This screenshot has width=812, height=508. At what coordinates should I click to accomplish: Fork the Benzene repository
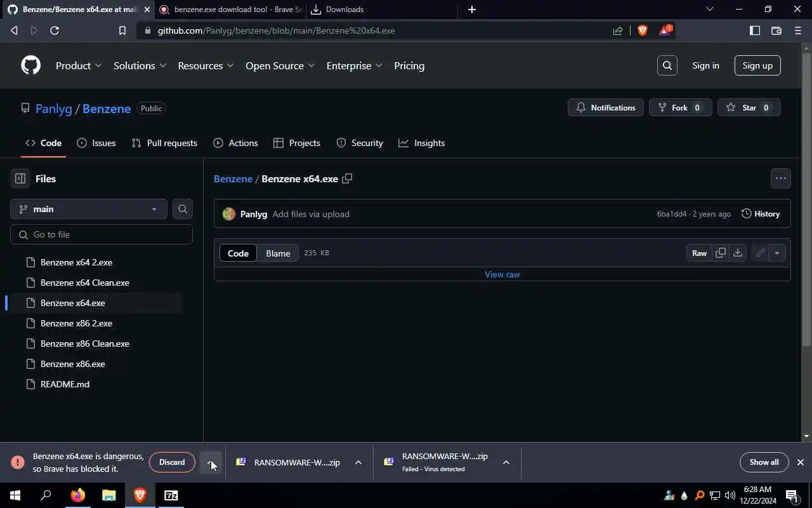tap(680, 107)
